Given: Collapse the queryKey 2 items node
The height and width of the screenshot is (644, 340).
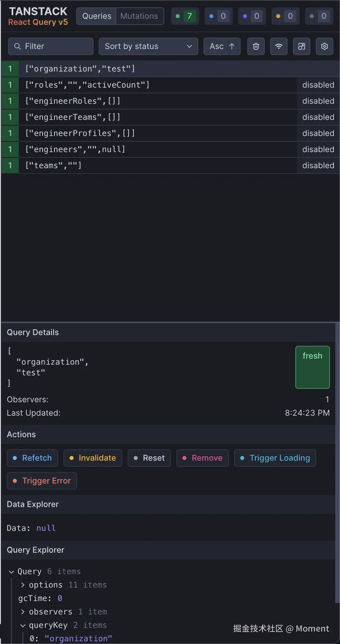Looking at the screenshot, I should (23, 625).
